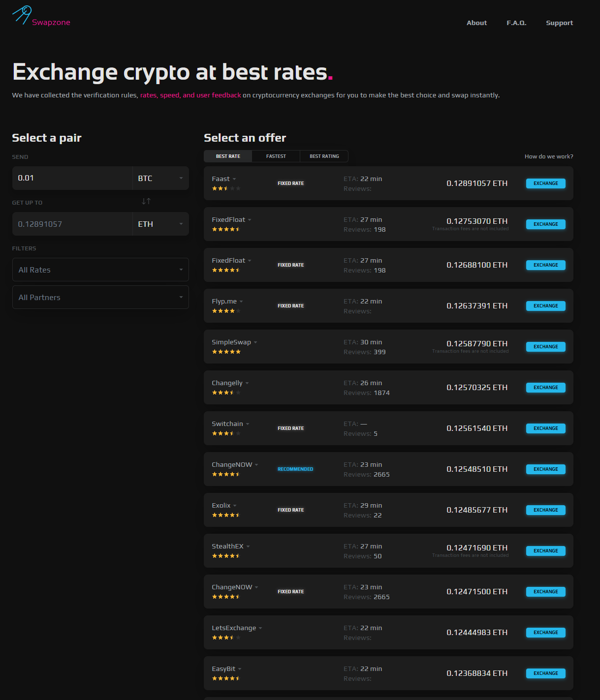
Task: Click StealthEX's star rating
Action: point(226,555)
